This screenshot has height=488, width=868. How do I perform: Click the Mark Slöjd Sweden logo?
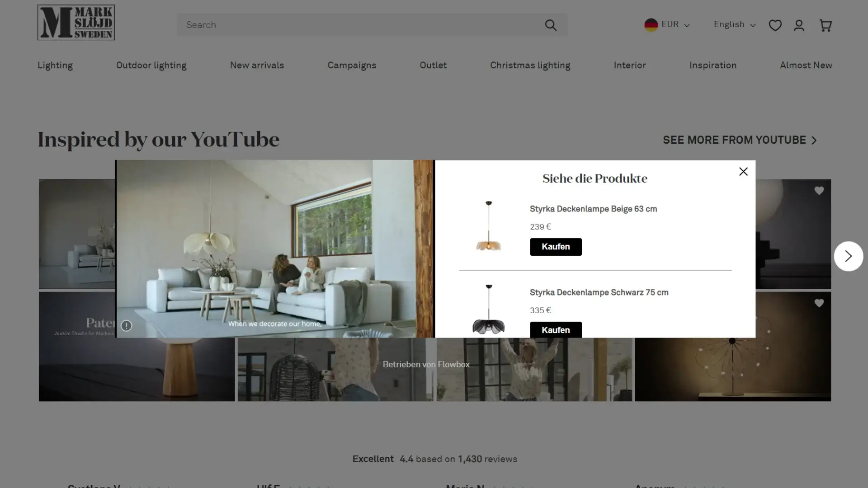tap(76, 23)
